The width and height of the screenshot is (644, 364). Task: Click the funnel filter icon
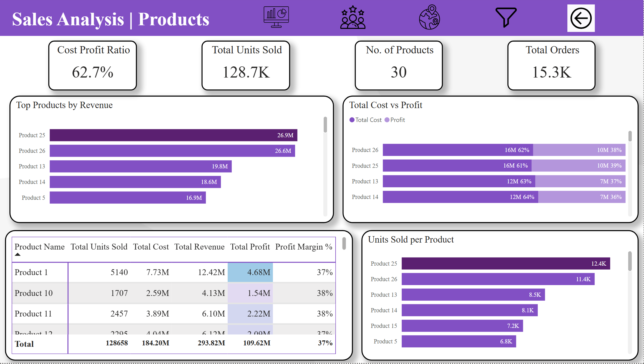pos(506,17)
